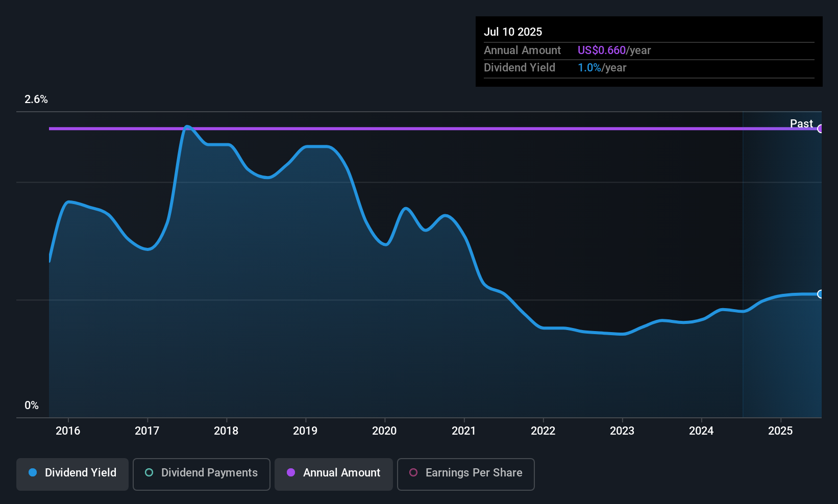Click the blue Dividend Yield endpoint marker
The width and height of the screenshot is (838, 504).
[821, 294]
